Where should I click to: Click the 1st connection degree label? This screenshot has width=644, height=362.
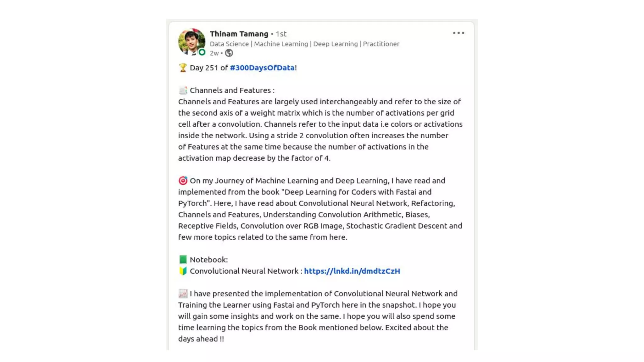[x=281, y=34]
